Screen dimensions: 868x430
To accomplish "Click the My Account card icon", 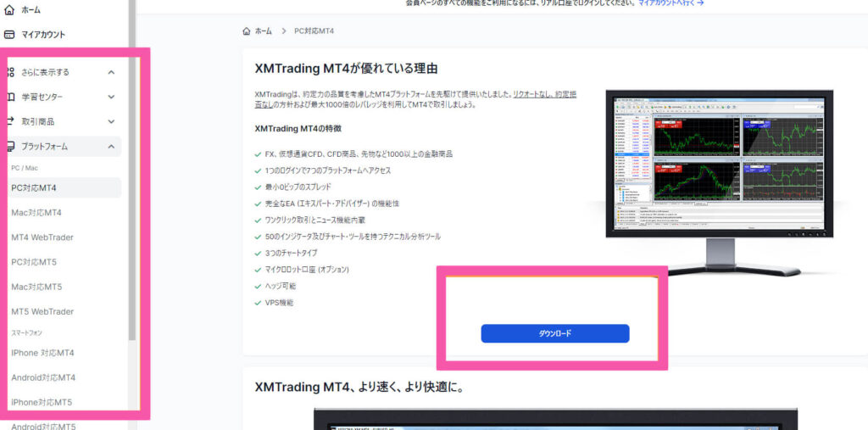I will click(9, 35).
